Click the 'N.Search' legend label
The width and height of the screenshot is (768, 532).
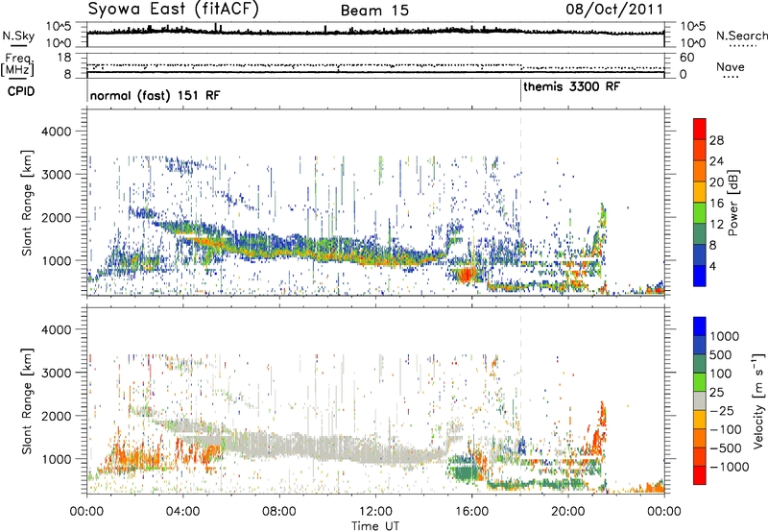[741, 36]
